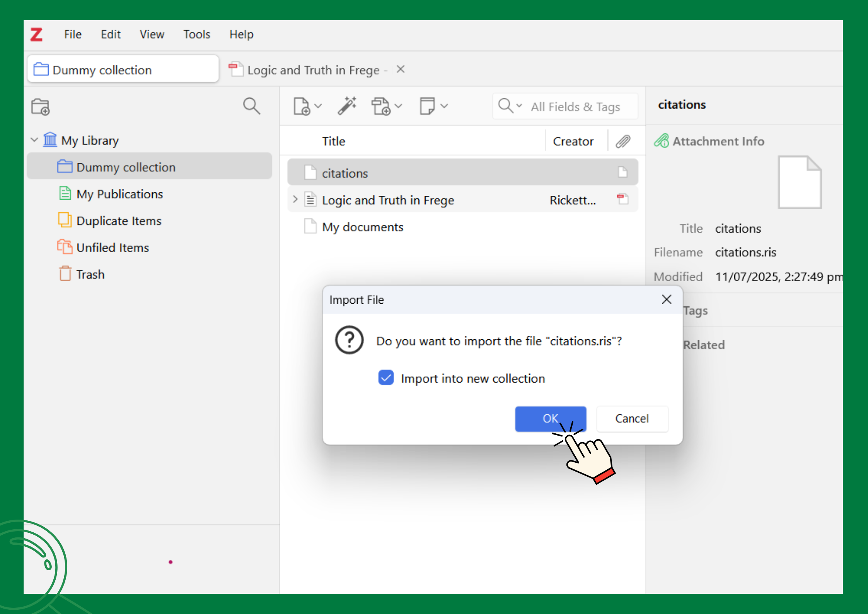
Task: Click attachment icon in citations row
Action: coord(622,172)
